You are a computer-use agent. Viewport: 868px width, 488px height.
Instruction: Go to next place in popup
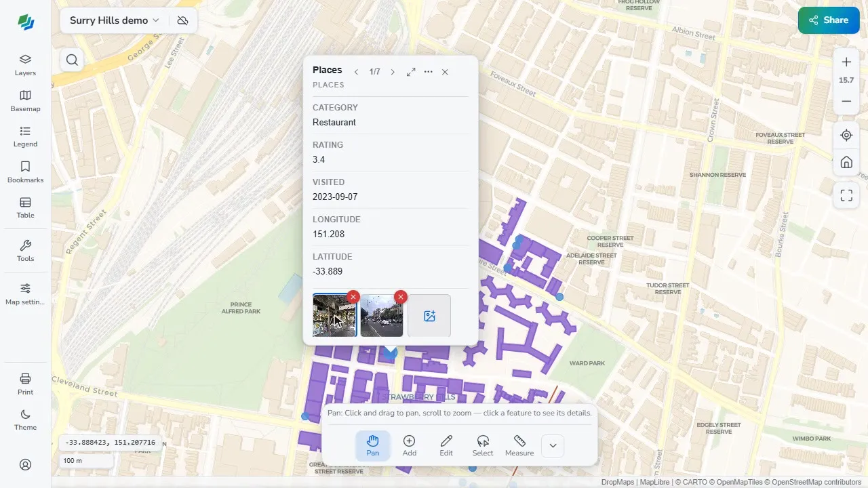[393, 72]
